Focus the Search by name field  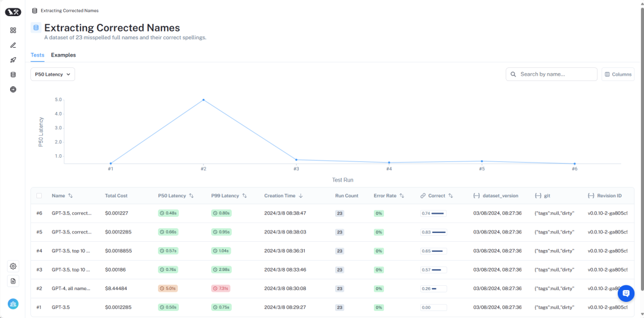tap(556, 74)
